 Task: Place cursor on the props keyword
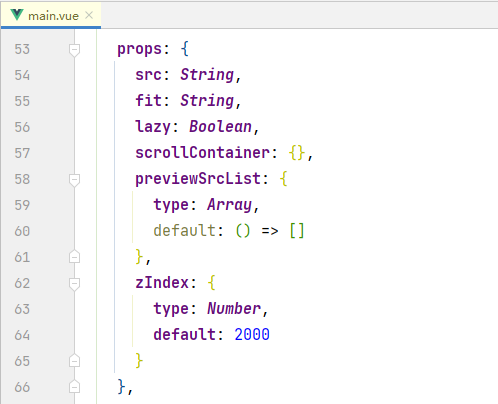[x=139, y=50]
